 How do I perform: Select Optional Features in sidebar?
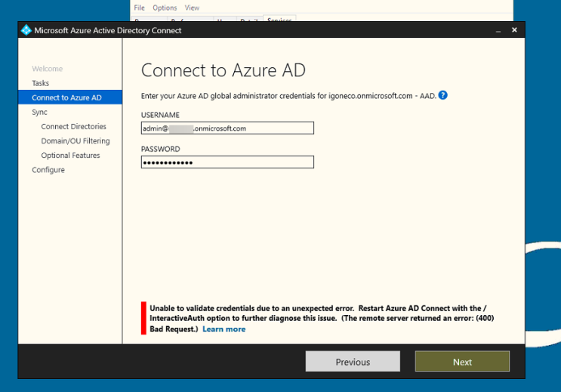pyautogui.click(x=70, y=156)
